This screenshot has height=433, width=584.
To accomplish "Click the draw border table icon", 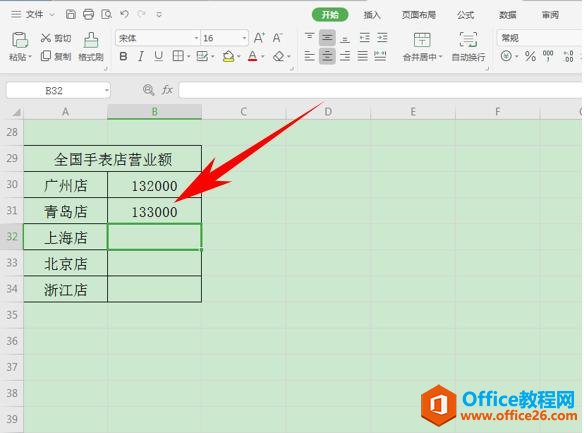I will tap(202, 56).
